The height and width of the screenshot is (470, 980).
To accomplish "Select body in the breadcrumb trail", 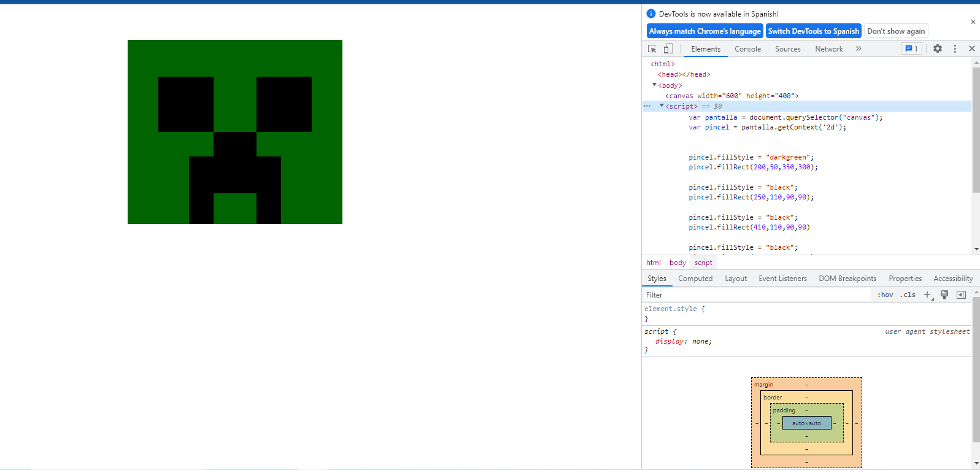I will click(x=677, y=263).
